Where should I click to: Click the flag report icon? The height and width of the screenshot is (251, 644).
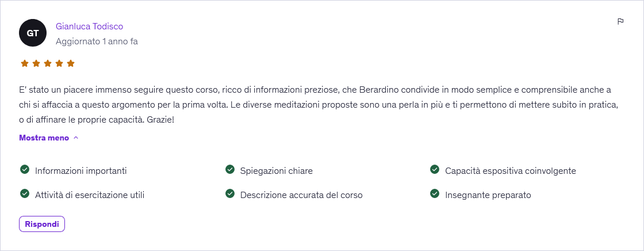(x=620, y=21)
